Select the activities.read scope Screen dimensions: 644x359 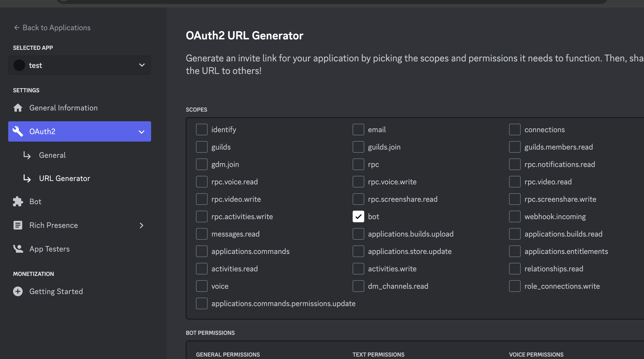tap(202, 269)
